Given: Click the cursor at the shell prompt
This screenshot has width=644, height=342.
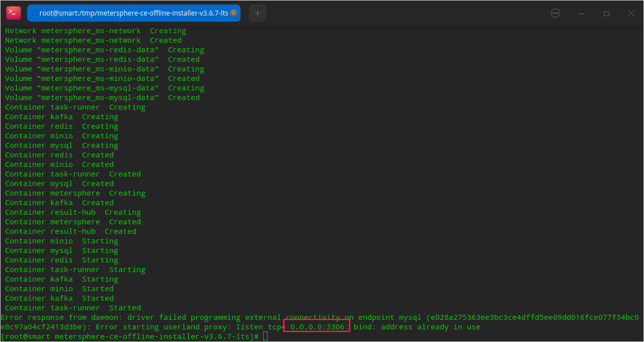Looking at the screenshot, I should 266,336.
